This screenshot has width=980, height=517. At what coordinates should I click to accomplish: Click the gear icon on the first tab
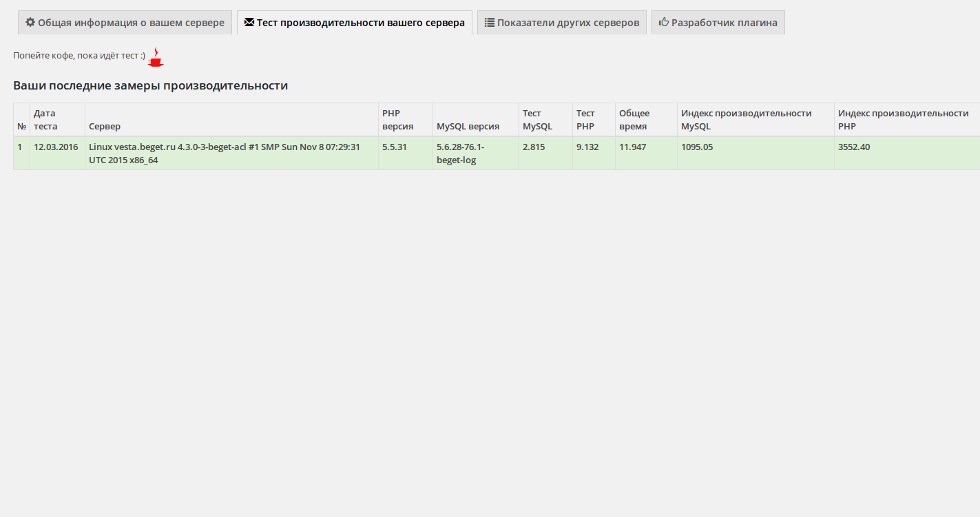coord(30,22)
